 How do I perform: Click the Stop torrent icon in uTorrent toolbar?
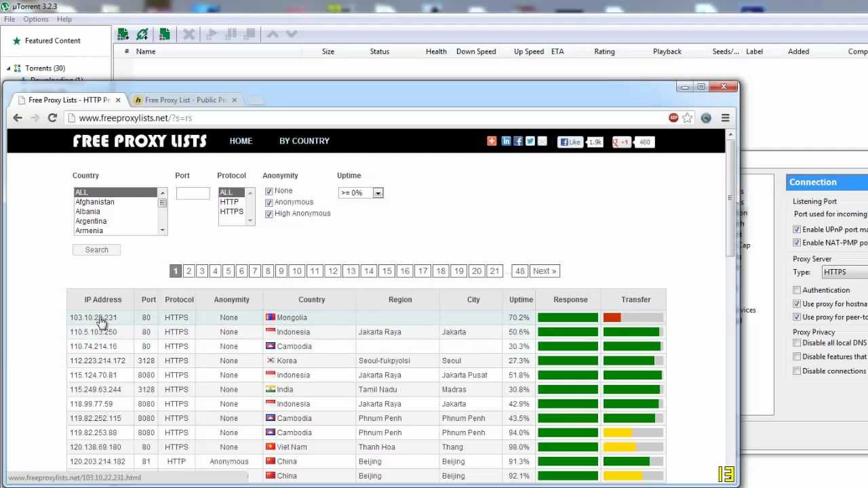tap(250, 34)
